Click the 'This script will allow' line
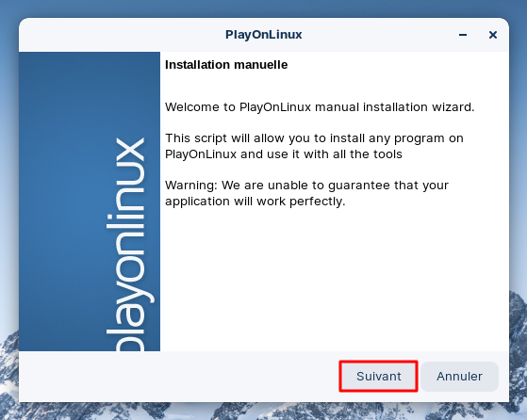 coord(314,138)
